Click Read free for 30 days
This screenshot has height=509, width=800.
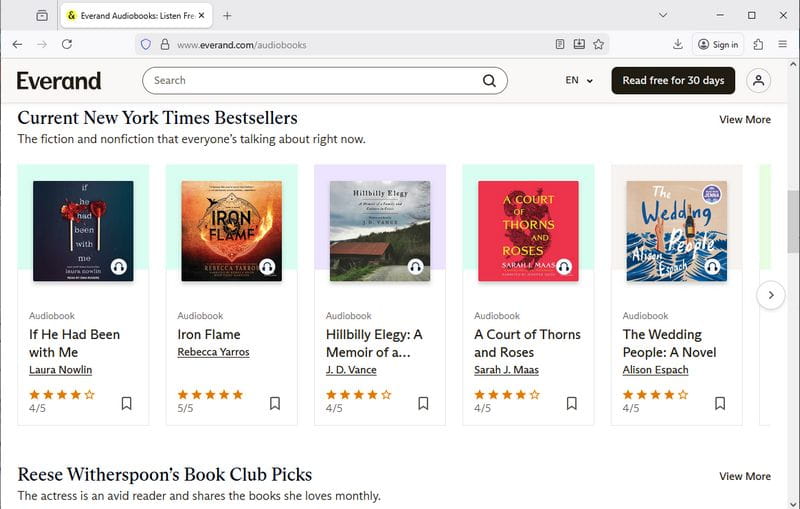pos(673,81)
